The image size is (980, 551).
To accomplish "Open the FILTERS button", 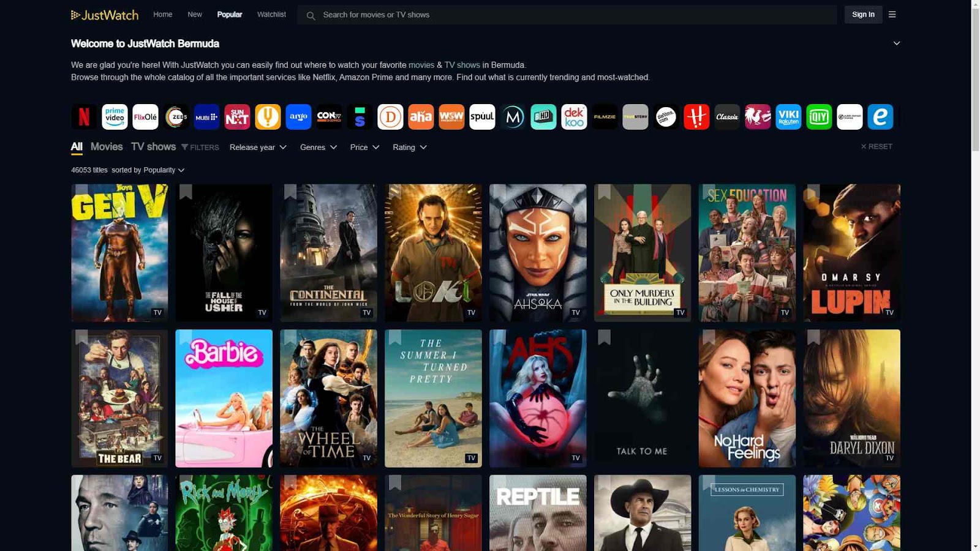I will (200, 148).
